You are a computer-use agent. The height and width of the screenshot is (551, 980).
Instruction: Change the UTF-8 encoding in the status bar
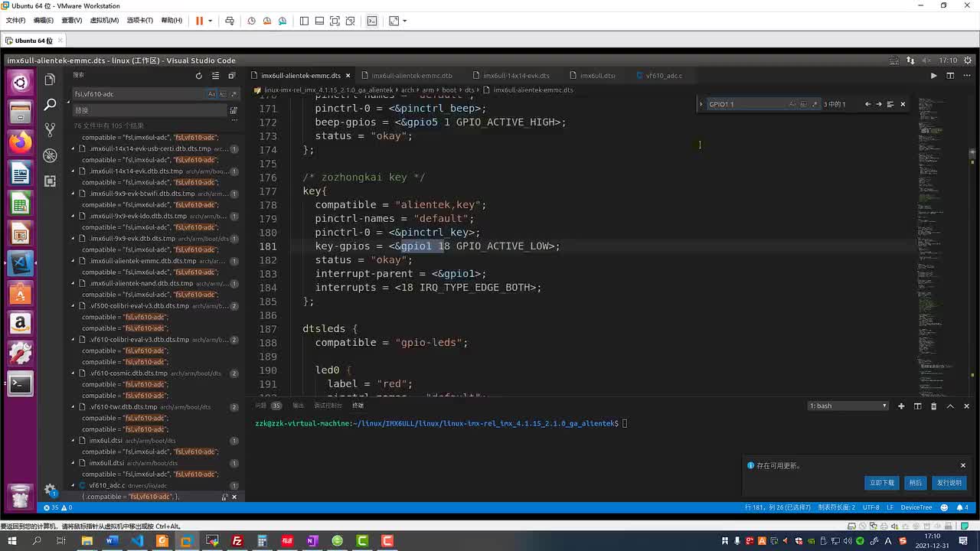(x=871, y=507)
